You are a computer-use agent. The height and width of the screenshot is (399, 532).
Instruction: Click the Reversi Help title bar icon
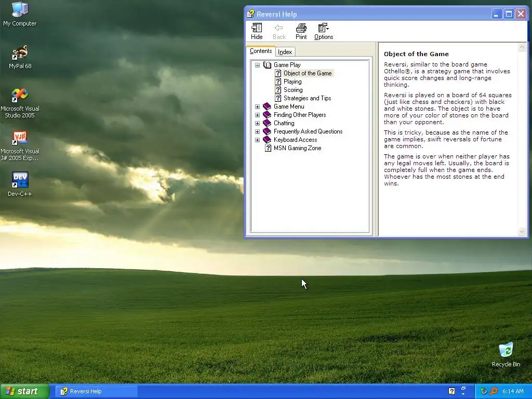[x=250, y=14]
